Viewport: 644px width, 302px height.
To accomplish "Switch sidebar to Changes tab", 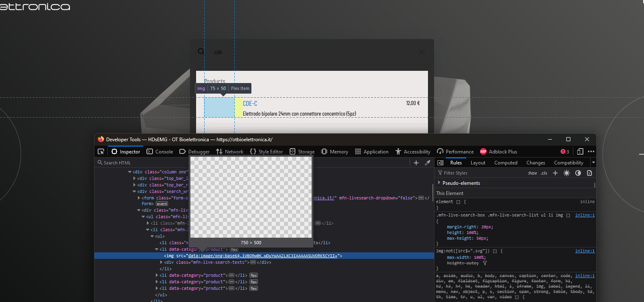I will coord(536,163).
